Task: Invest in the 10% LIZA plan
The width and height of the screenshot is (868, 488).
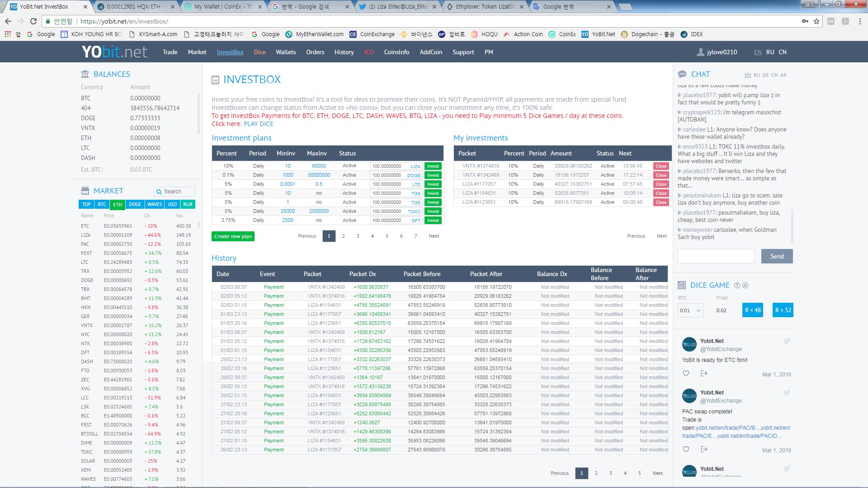Action: (433, 166)
